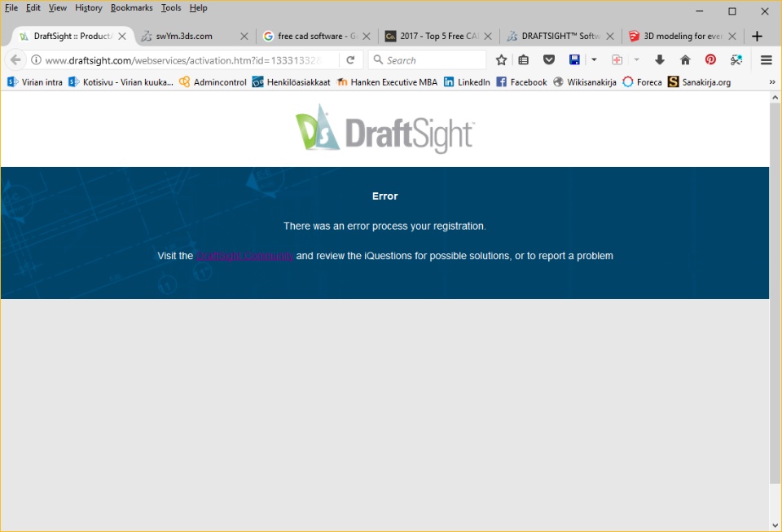The height and width of the screenshot is (532, 782).
Task: Close the 2017 - Top 5 Free CAD tab
Action: (488, 36)
